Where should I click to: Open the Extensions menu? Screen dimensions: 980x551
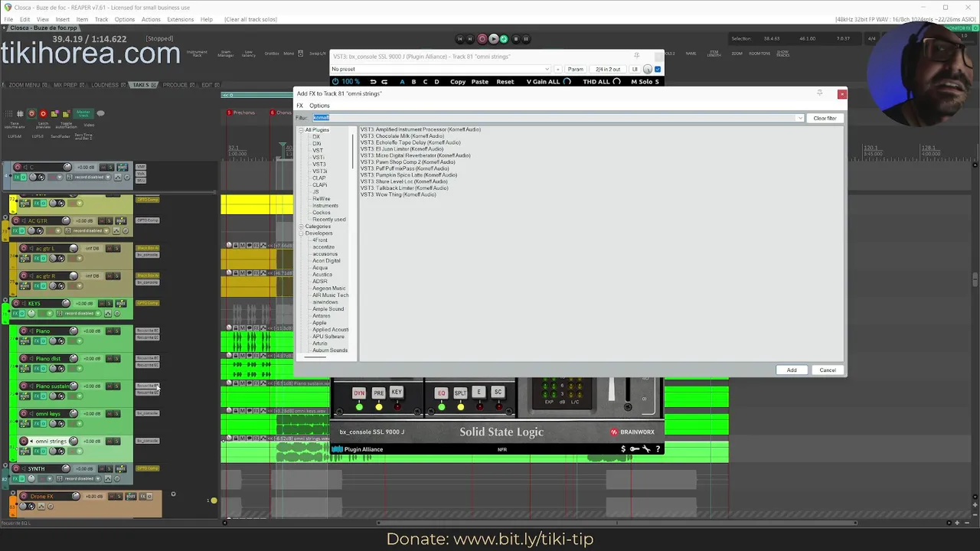[181, 19]
